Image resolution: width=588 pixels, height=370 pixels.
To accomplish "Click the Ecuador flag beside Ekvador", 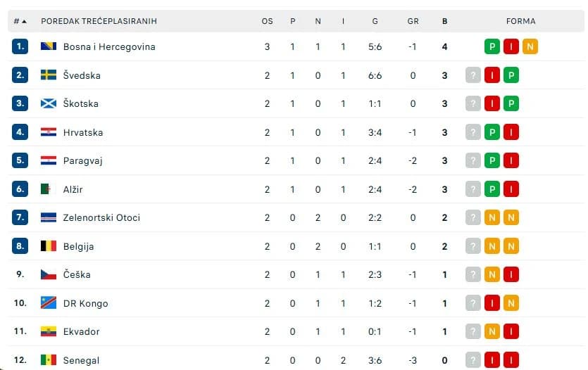I will click(x=49, y=331).
